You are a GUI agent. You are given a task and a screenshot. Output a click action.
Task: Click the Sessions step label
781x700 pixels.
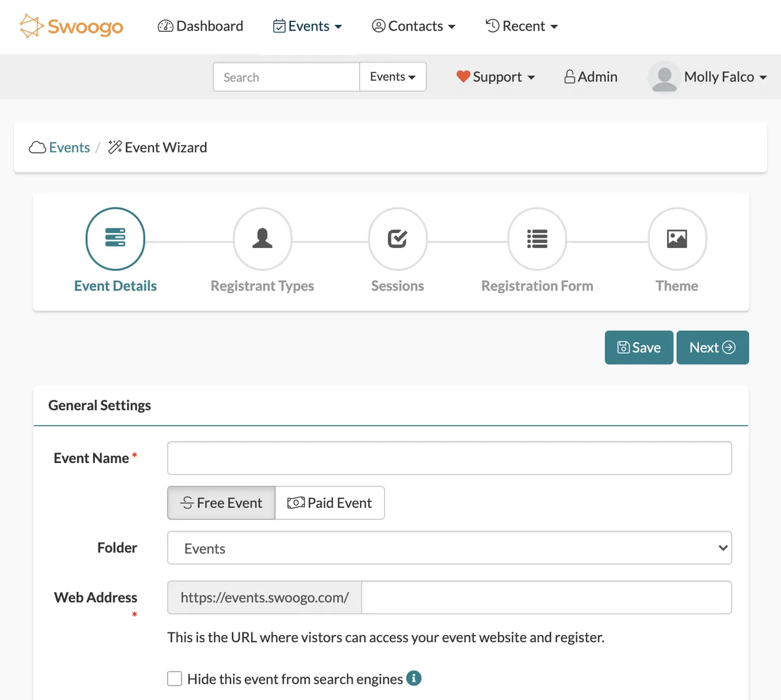398,286
